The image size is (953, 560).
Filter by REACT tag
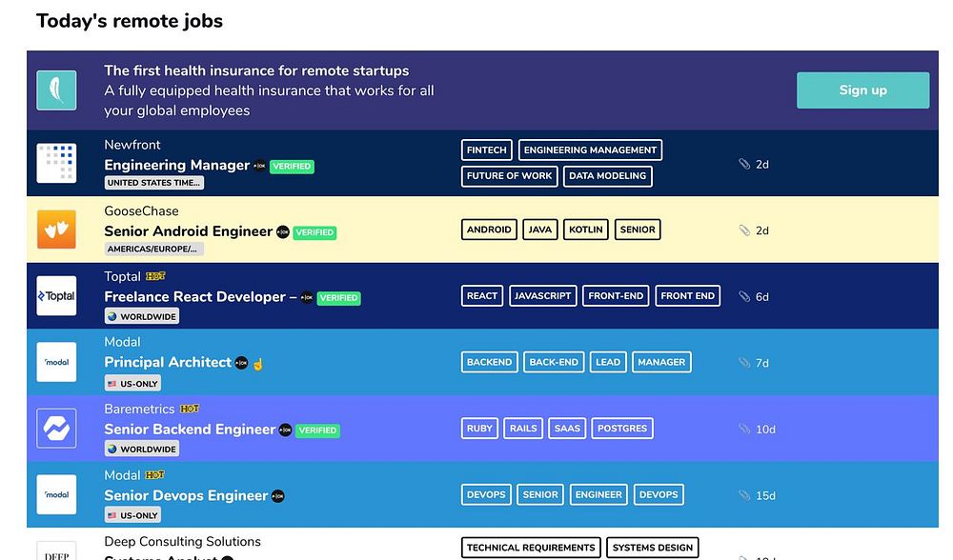coord(482,296)
